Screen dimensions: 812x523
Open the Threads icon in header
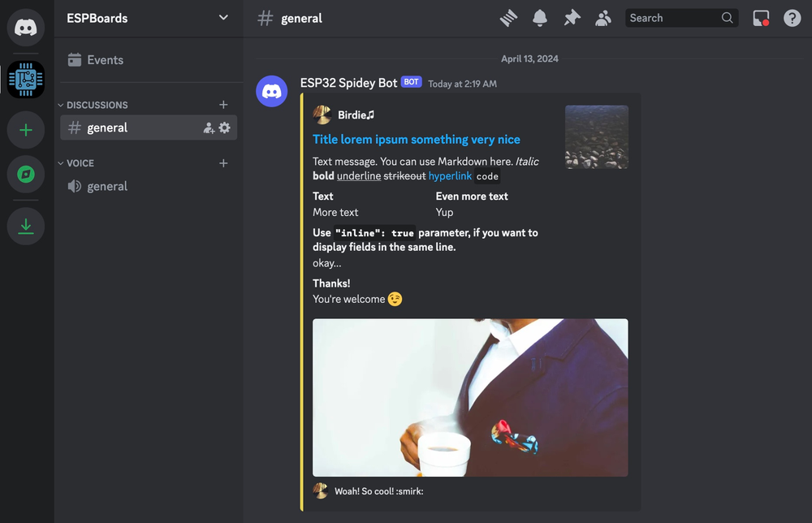509,18
